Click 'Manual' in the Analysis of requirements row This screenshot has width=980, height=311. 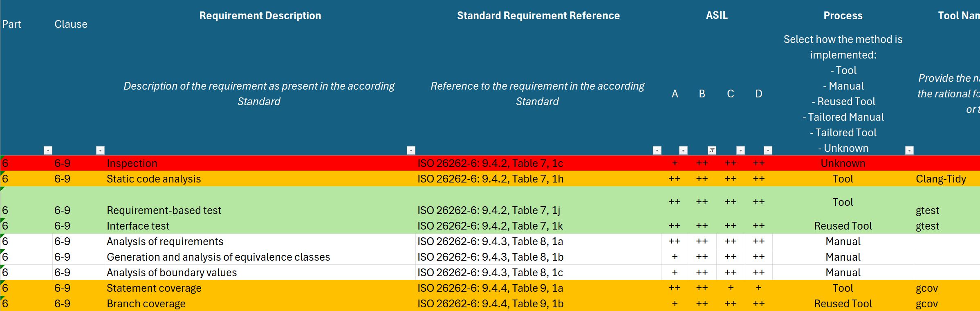point(843,241)
